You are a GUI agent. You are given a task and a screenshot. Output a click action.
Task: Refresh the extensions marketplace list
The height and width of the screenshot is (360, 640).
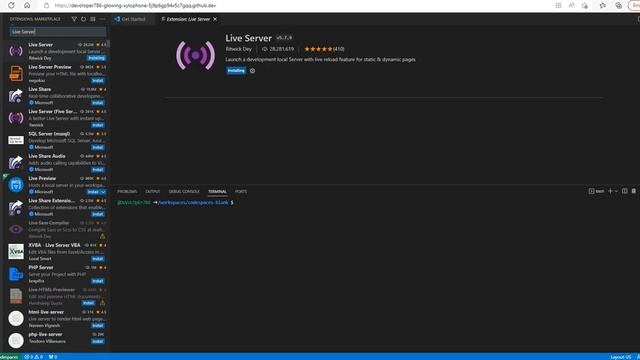(83, 19)
